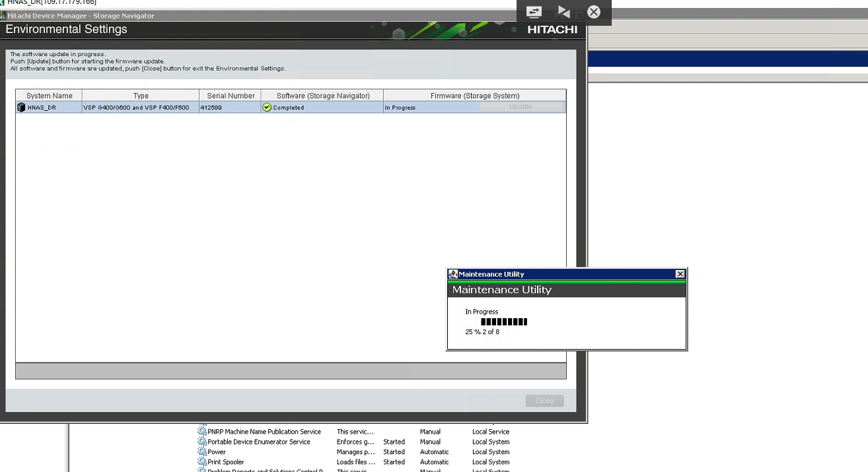
Task: Select the Portable Device Enumerator Service row
Action: 353,442
